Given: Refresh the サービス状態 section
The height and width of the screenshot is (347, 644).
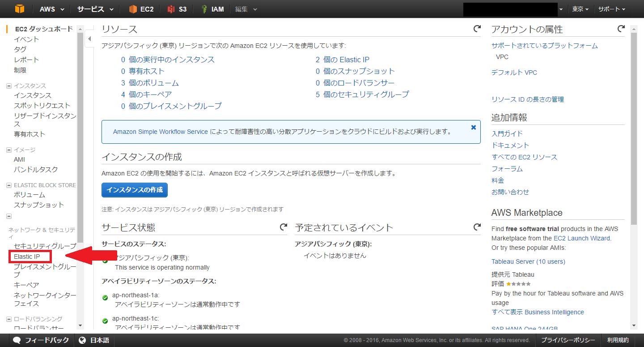Looking at the screenshot, I should [x=283, y=227].
